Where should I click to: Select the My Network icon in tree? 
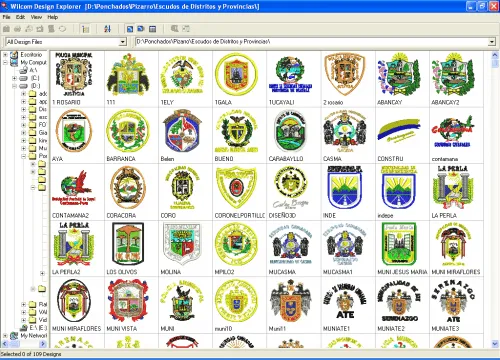[14, 336]
